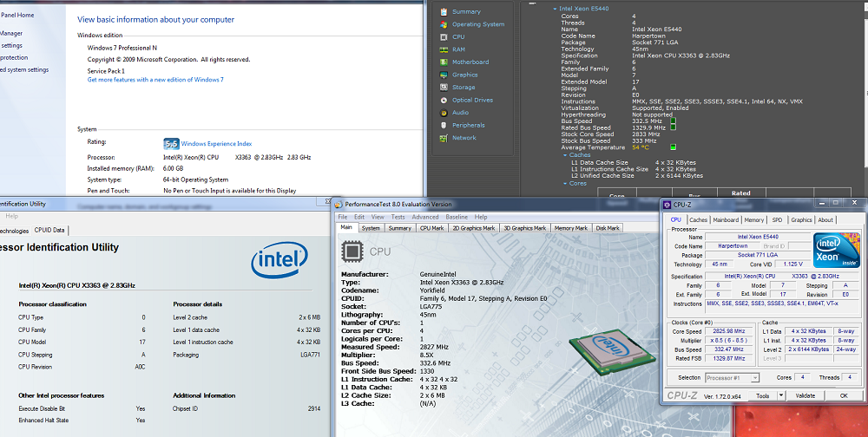Click the Validate button in CPU-Z

[x=805, y=395]
